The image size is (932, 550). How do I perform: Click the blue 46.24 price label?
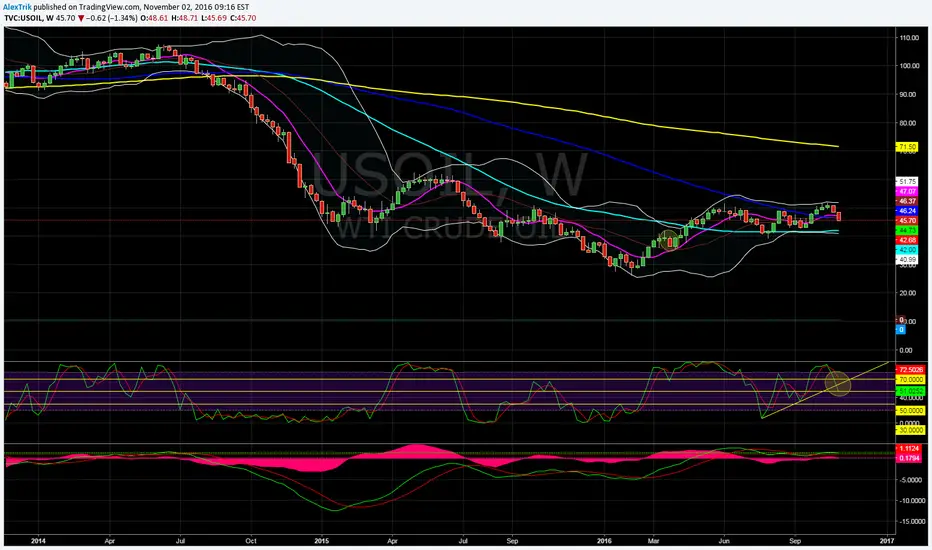pyautogui.click(x=907, y=210)
